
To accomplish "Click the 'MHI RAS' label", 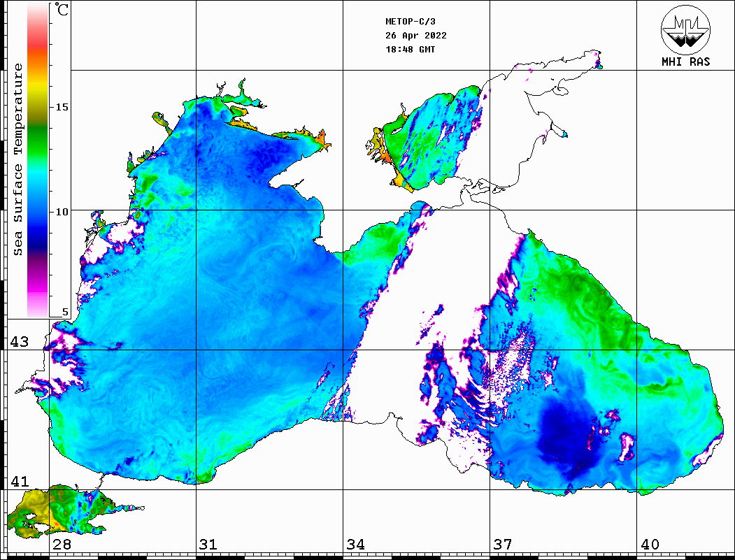I will pos(685,62).
